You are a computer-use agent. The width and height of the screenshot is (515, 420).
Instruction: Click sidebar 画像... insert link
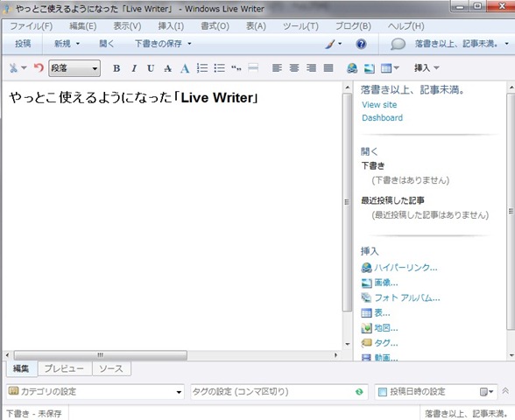(x=386, y=283)
